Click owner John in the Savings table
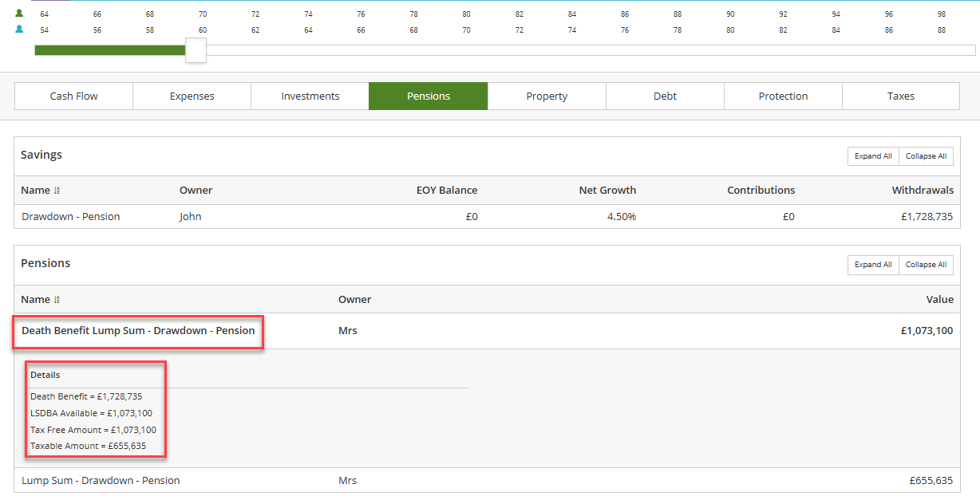Viewport: 980px width, 500px height. pos(190,217)
